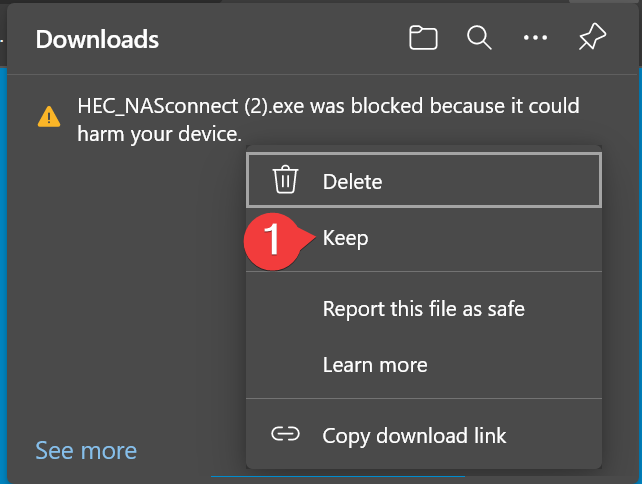
Task: Click empty header space right of Downloads title
Action: click(x=280, y=40)
